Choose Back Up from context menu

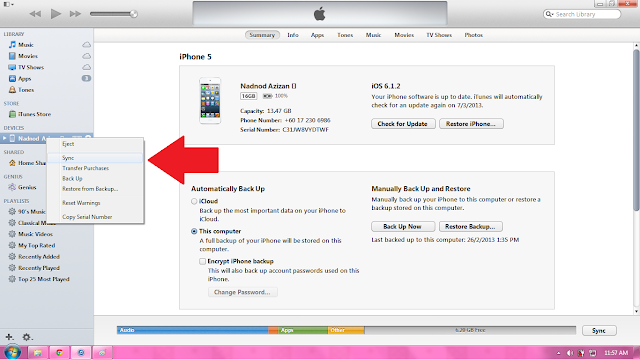(95, 179)
